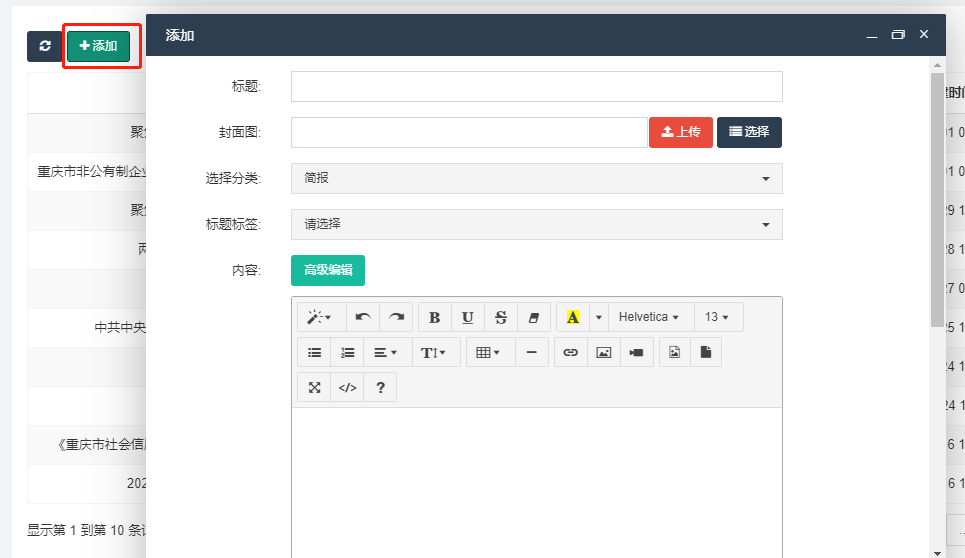This screenshot has height=558, width=965.
Task: Insert a video with the camera icon
Action: [636, 352]
